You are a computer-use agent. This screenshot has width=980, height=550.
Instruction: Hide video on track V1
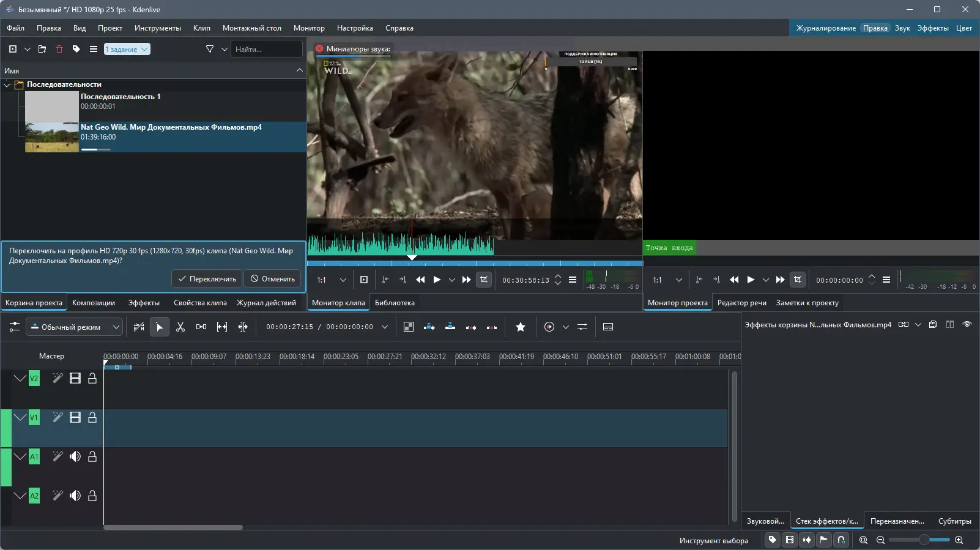pyautogui.click(x=75, y=418)
